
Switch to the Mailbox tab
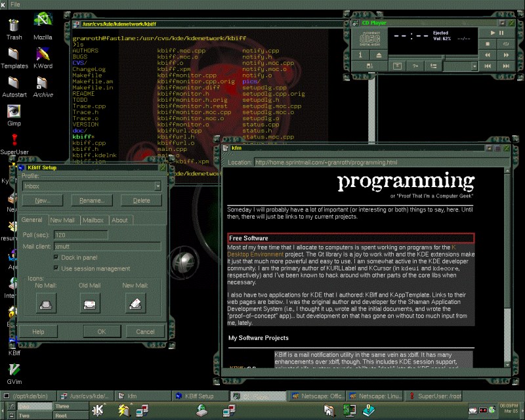pos(93,220)
